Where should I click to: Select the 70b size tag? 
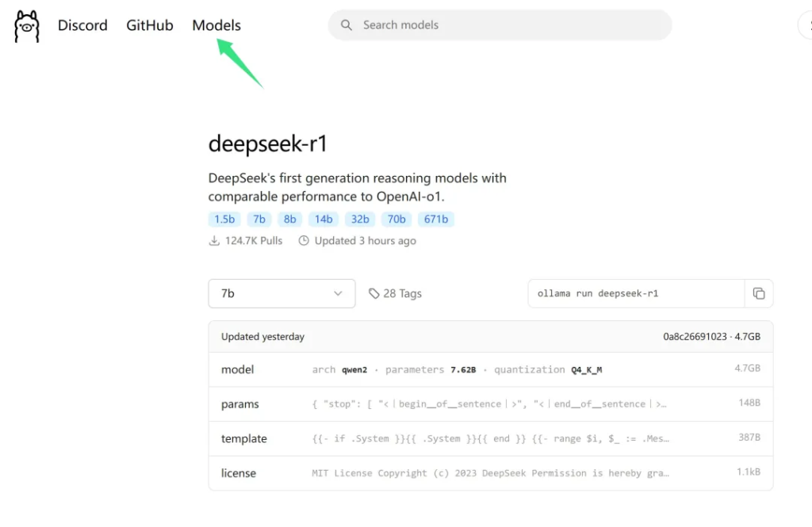[x=396, y=219]
